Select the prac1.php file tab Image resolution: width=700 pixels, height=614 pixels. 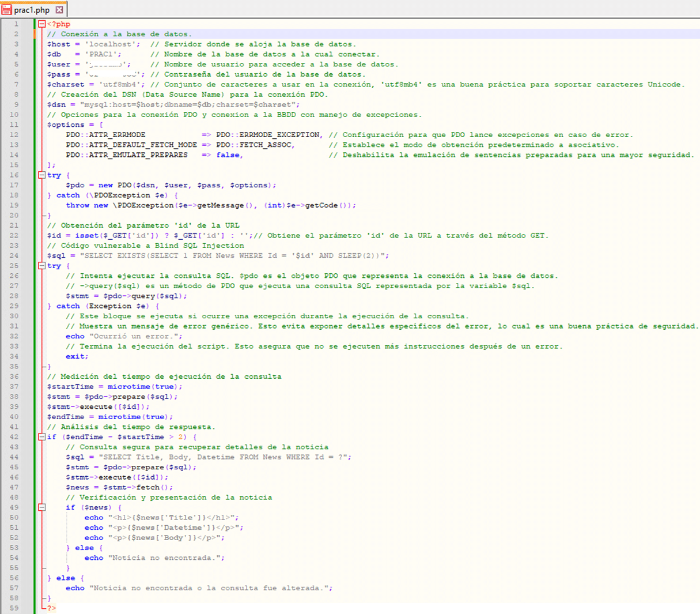point(33,9)
